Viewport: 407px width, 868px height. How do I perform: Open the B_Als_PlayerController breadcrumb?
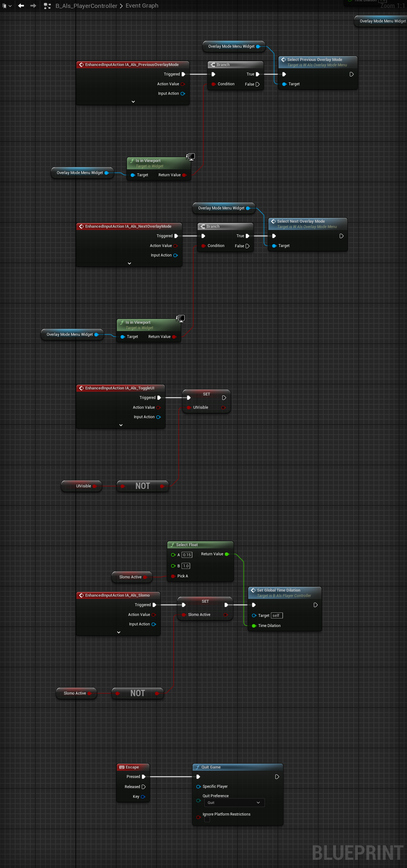point(86,6)
